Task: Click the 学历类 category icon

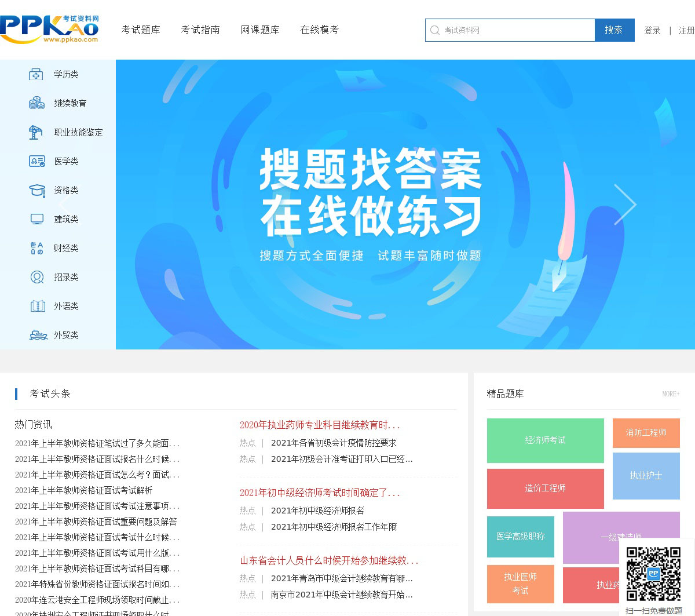Action: click(36, 74)
